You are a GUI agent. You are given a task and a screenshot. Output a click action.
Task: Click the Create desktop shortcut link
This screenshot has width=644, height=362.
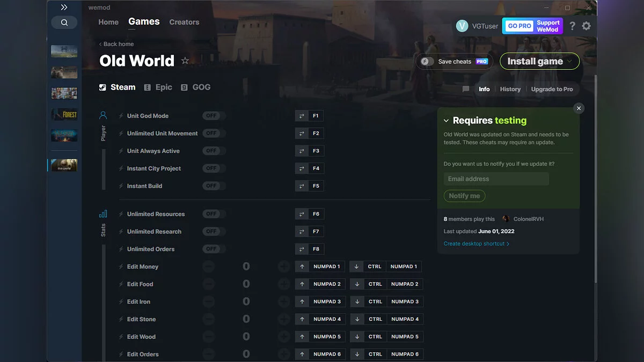point(475,243)
